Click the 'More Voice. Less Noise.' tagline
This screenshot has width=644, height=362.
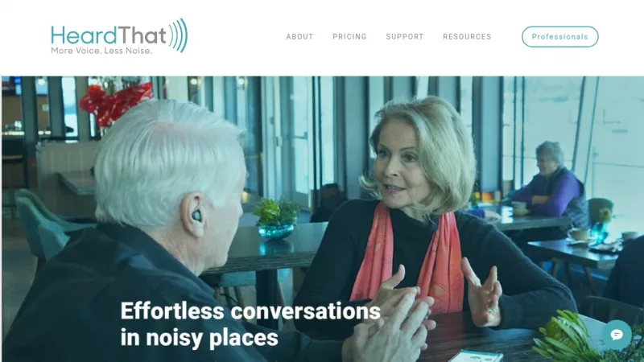click(101, 51)
